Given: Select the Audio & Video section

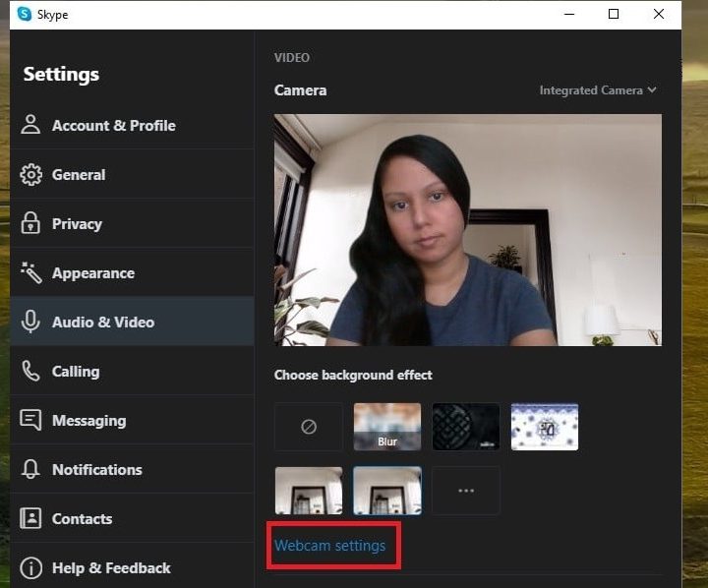Looking at the screenshot, I should point(133,322).
